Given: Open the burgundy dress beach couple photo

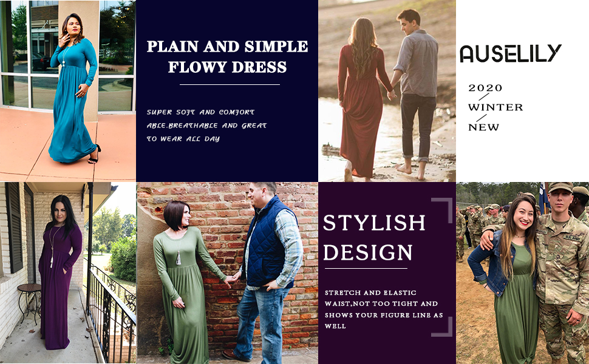Looking at the screenshot, I should [x=387, y=91].
